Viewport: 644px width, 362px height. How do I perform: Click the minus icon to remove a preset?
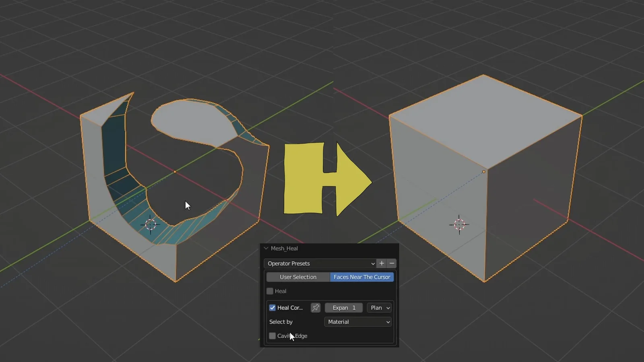tap(392, 263)
